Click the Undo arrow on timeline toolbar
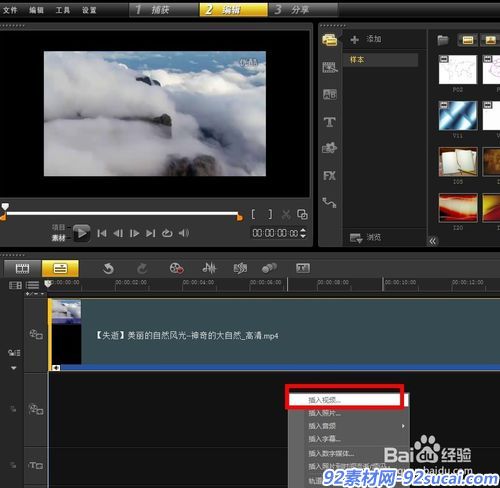This screenshot has width=500, height=488. [108, 268]
